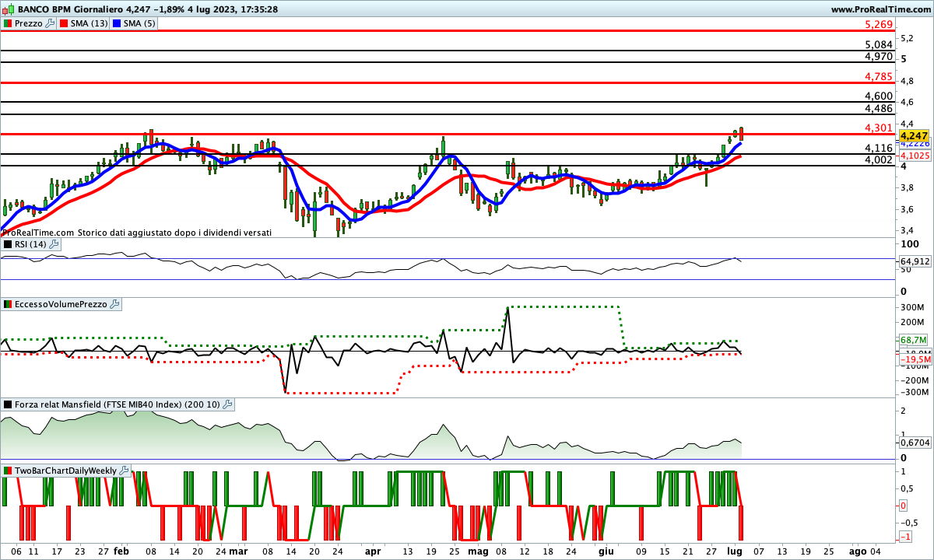The height and width of the screenshot is (560, 934).
Task: Click the blue SMA (5) color square
Action: coord(118,23)
